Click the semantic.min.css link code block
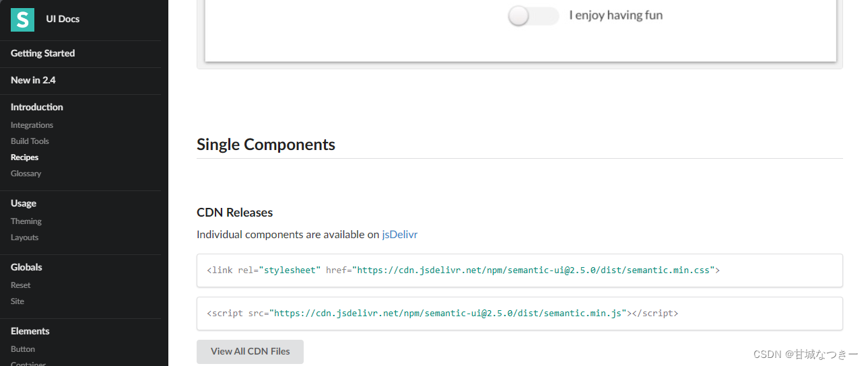The image size is (868, 366). coord(519,270)
